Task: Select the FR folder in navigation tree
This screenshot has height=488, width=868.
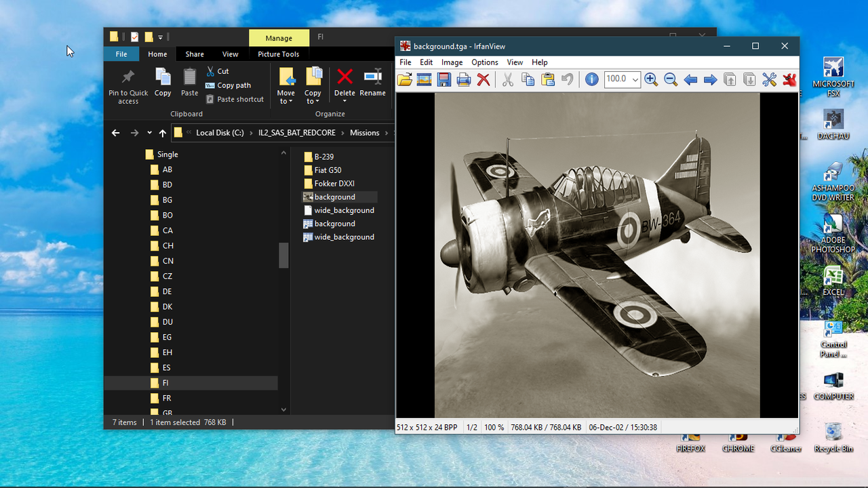Action: (161, 399)
